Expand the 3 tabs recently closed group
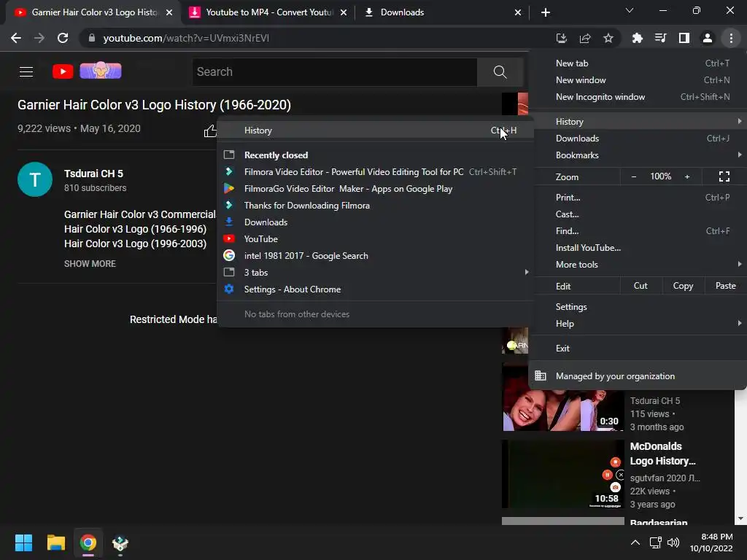Image resolution: width=747 pixels, height=560 pixels. click(x=376, y=273)
